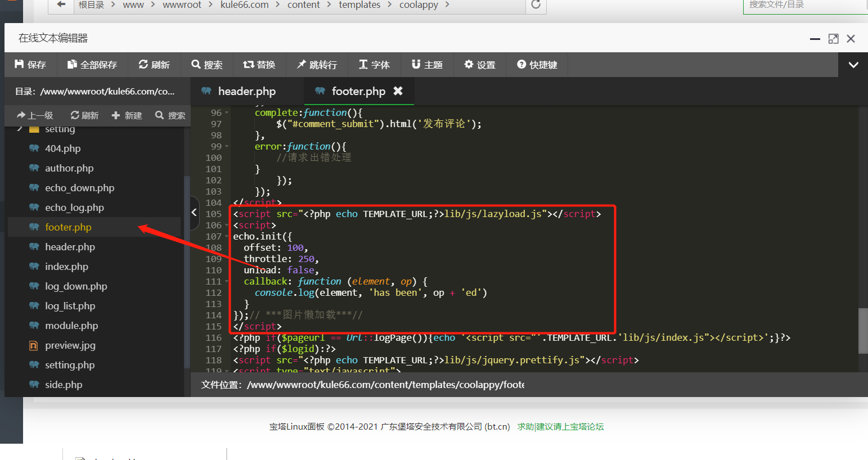Image resolution: width=868 pixels, height=460 pixels.
Task: Collapse the file sidebar panel handle
Action: pos(194,213)
